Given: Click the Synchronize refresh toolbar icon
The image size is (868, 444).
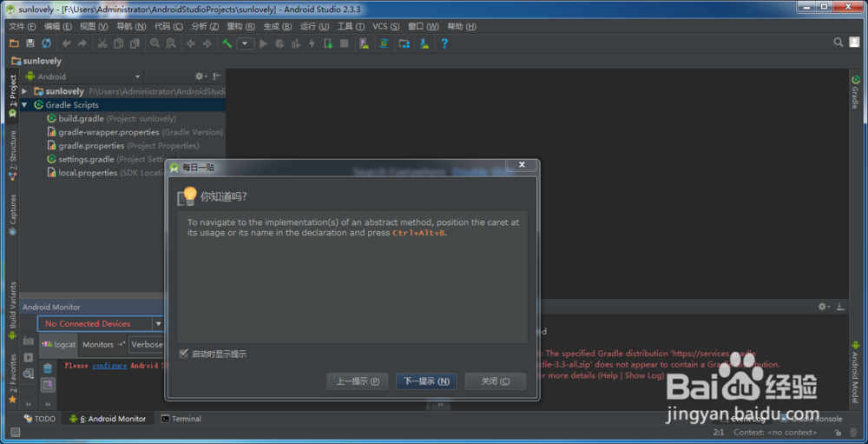Looking at the screenshot, I should pos(47,43).
